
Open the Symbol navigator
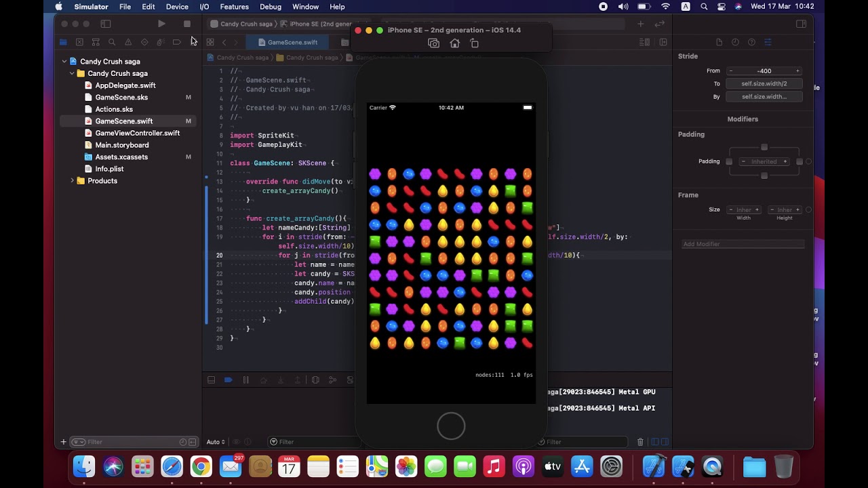coord(96,42)
